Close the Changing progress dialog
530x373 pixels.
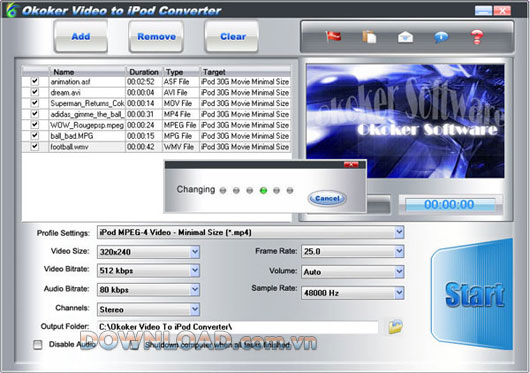pos(351,165)
